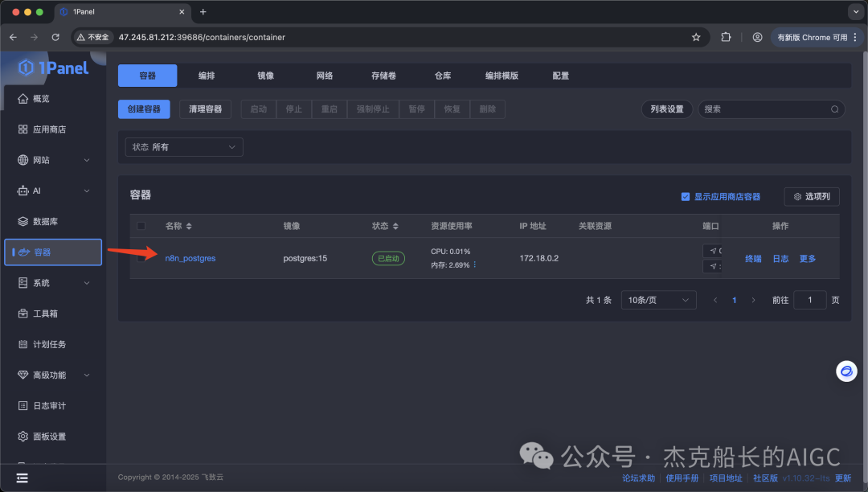The height and width of the screenshot is (492, 868).
Task: Click the 系统 system icon
Action: click(23, 283)
